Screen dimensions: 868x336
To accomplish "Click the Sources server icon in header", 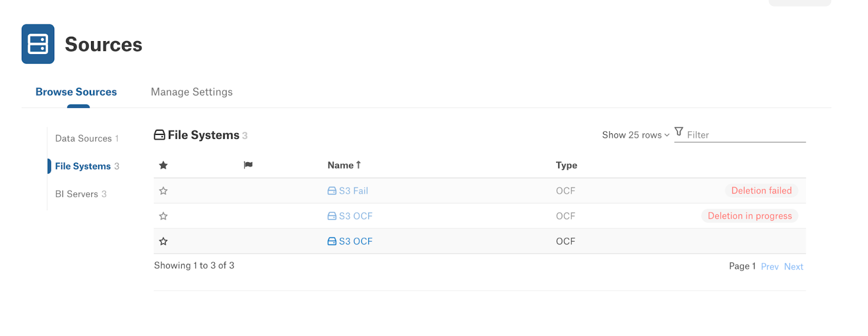I will [38, 44].
